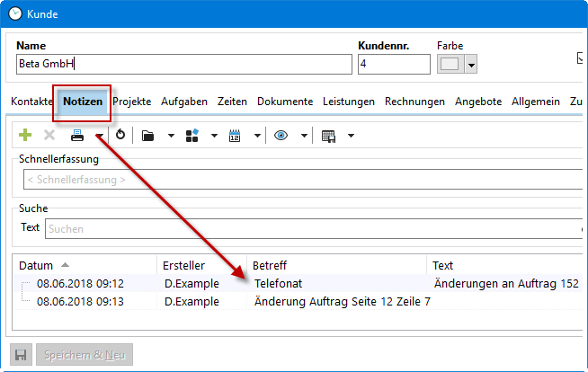Click the calendar icon in toolbar
Screen dimensions: 588x372
tap(236, 136)
